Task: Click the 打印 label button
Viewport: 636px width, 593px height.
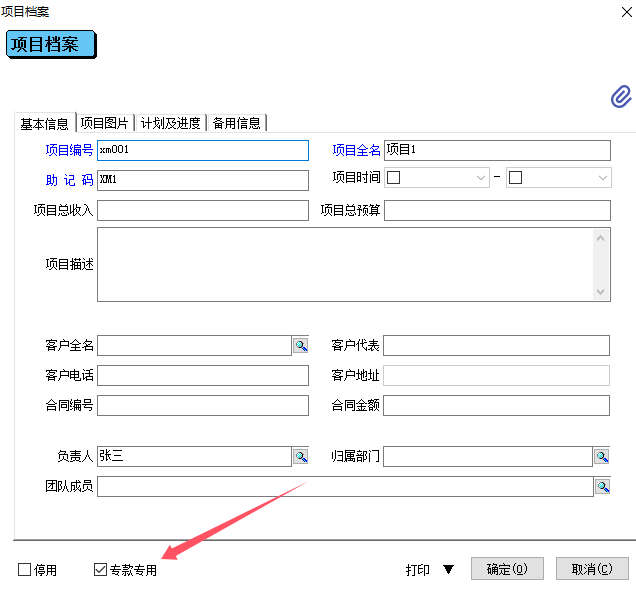Action: pyautogui.click(x=417, y=570)
